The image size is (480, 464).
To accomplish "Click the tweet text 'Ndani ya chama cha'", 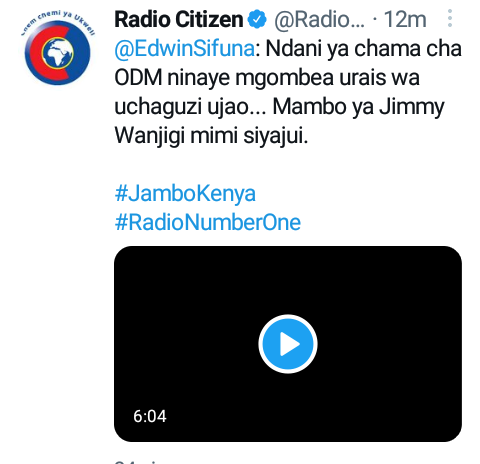I will [364, 49].
